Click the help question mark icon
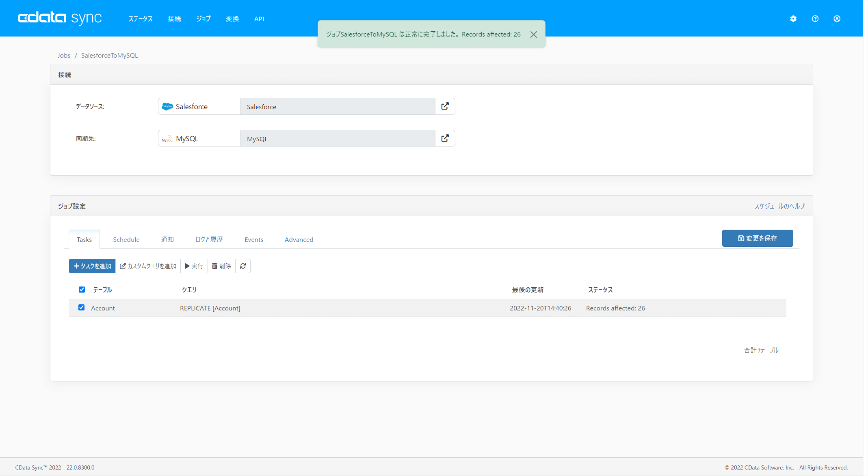The image size is (868, 476). click(x=815, y=19)
